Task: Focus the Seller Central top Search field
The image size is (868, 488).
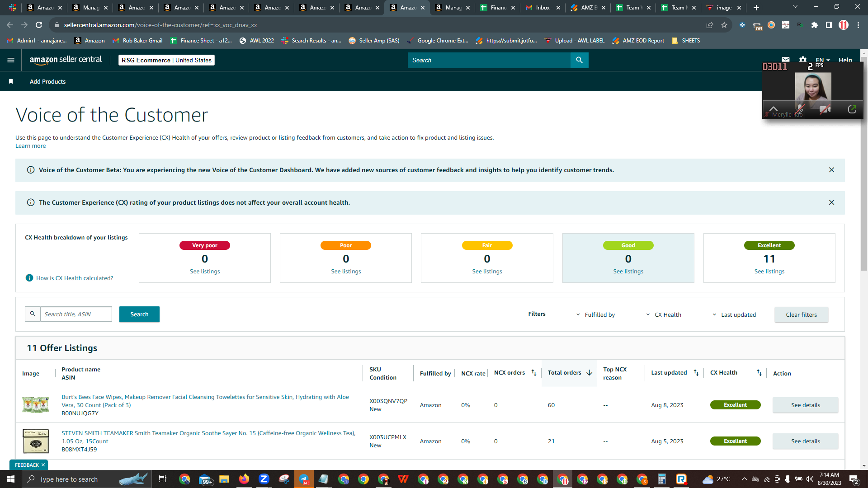Action: pos(489,60)
